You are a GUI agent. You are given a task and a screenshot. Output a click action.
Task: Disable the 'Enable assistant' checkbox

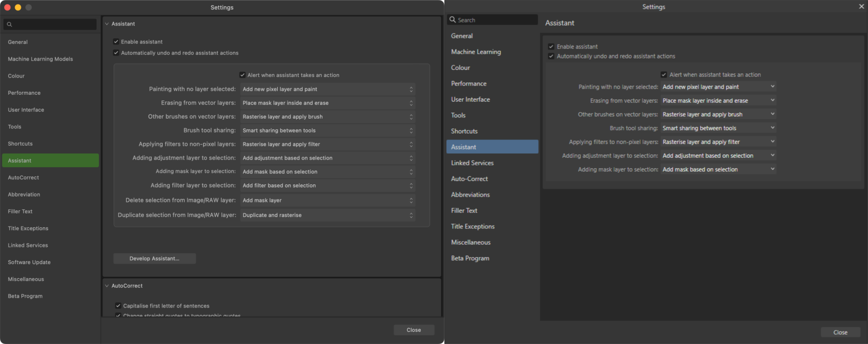116,42
